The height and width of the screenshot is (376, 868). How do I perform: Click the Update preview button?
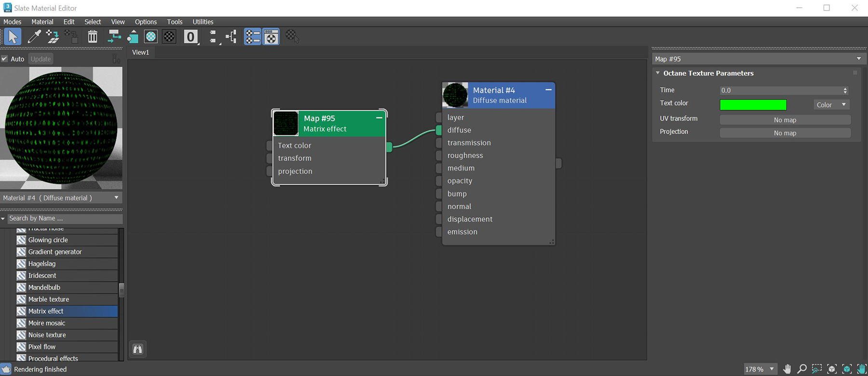click(41, 59)
